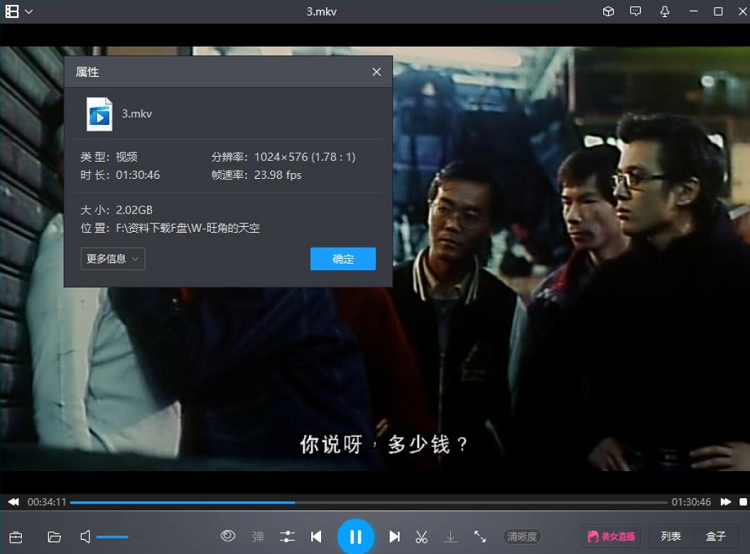Skip to the next video
750x554 pixels.
tap(395, 537)
